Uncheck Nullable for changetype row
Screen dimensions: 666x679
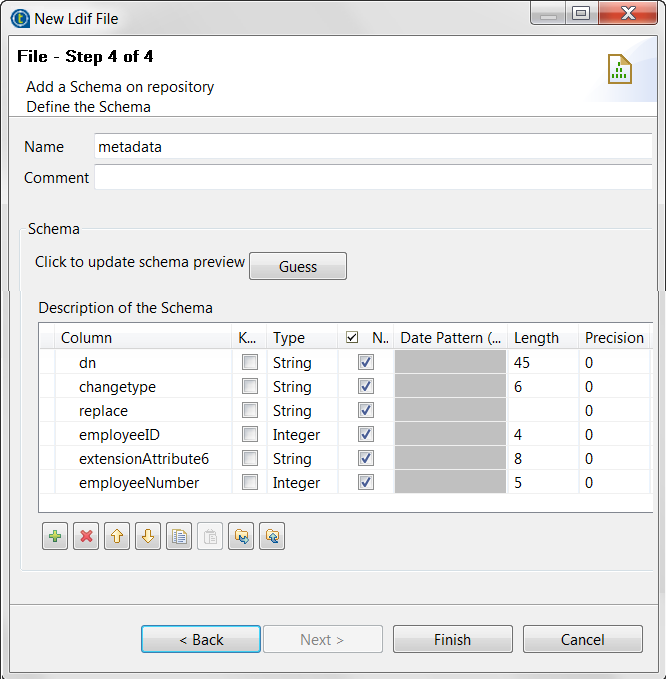[366, 386]
